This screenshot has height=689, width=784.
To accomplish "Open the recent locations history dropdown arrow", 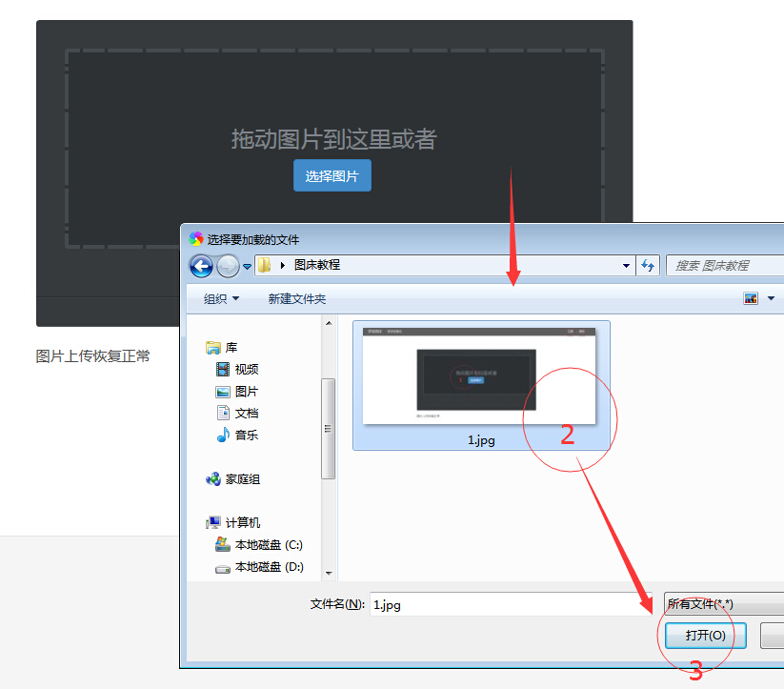I will click(247, 267).
